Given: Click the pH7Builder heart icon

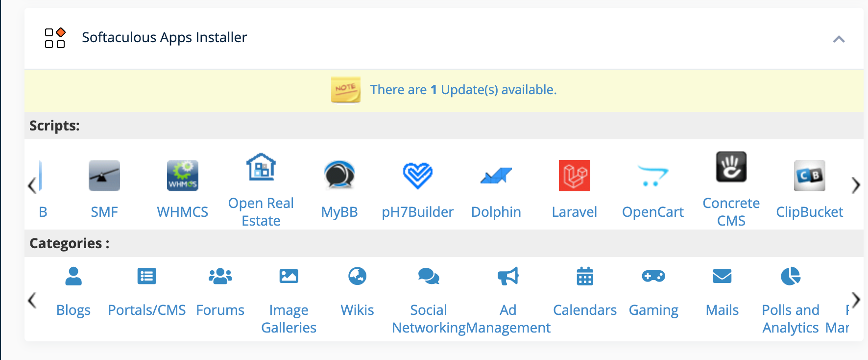Looking at the screenshot, I should [418, 176].
